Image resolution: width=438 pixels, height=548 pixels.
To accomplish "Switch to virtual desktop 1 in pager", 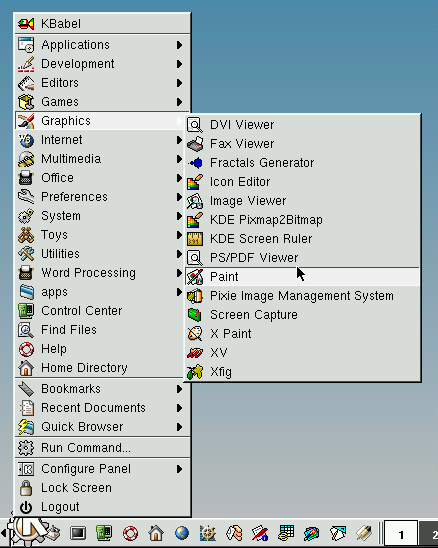I will [401, 534].
